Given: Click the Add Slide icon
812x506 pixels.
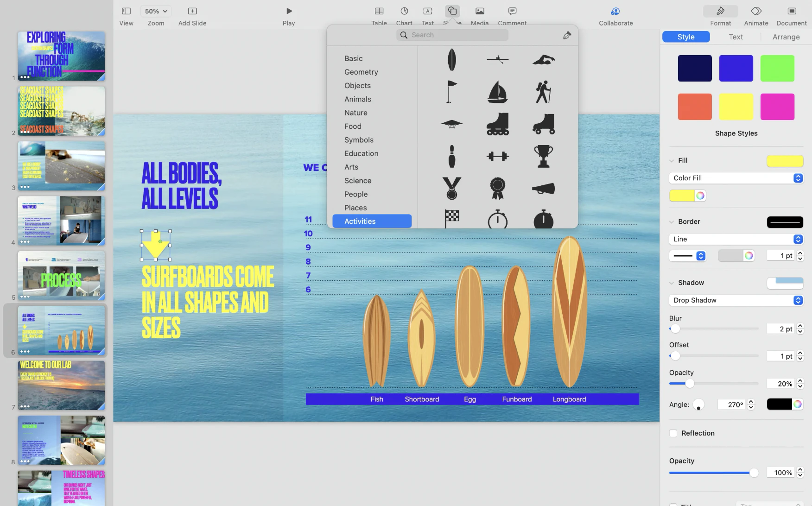Looking at the screenshot, I should click(x=192, y=11).
